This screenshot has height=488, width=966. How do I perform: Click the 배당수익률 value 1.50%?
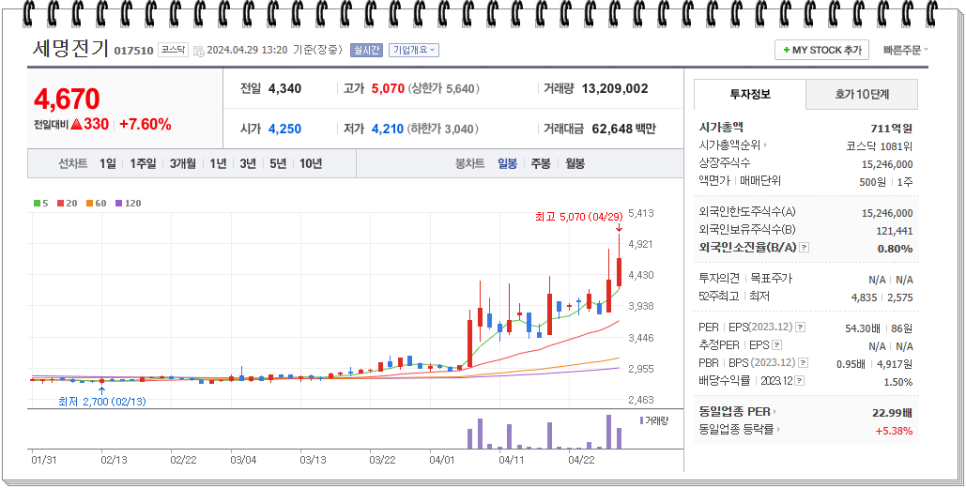[x=898, y=382]
